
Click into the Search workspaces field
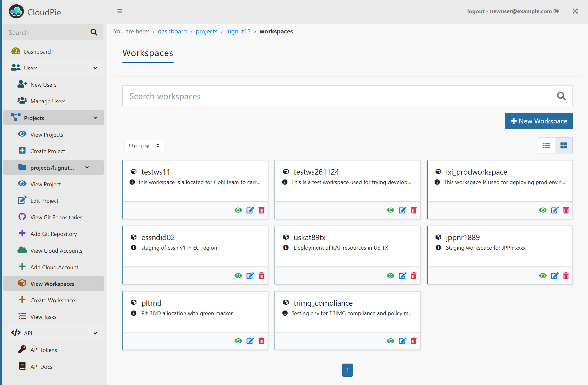[337, 96]
